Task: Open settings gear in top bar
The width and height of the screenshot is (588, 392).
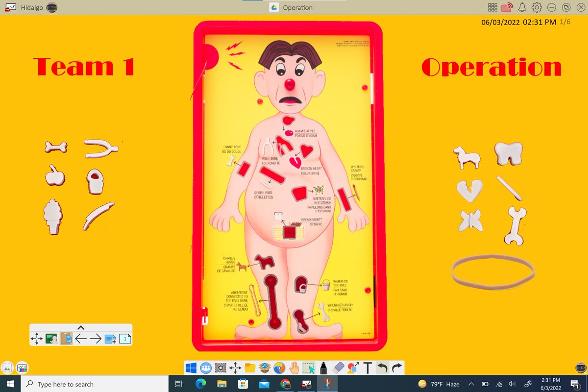Action: (537, 7)
